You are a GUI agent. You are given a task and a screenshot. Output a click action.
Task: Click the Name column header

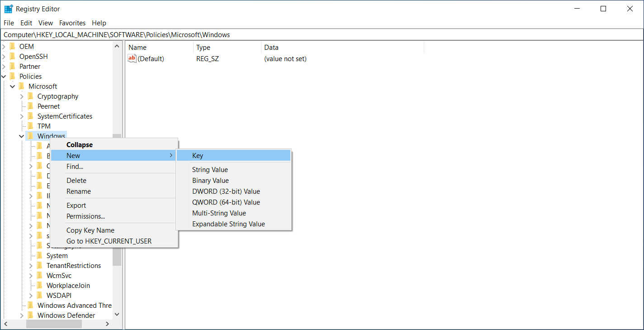(x=160, y=47)
